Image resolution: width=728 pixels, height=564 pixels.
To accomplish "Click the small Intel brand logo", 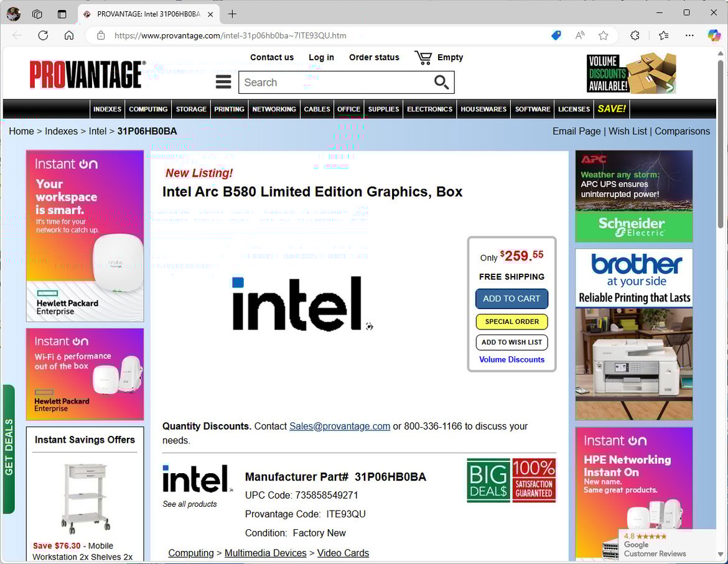I will coord(197,478).
